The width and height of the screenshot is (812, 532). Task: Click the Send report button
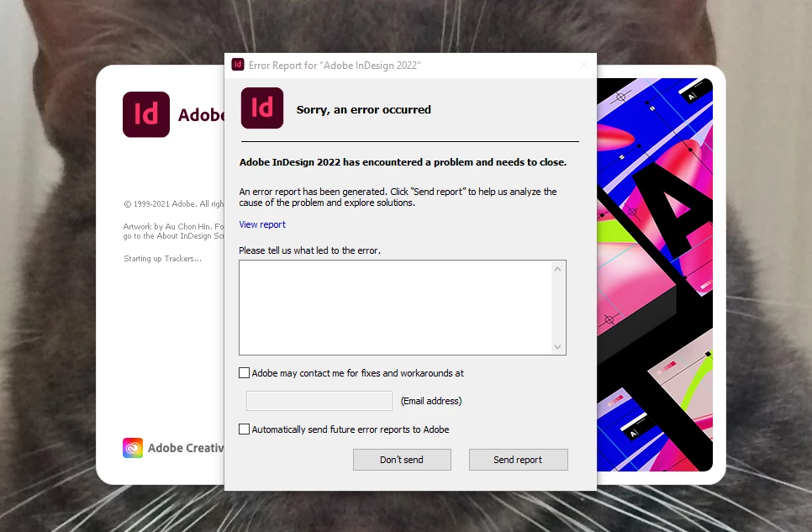click(x=519, y=460)
